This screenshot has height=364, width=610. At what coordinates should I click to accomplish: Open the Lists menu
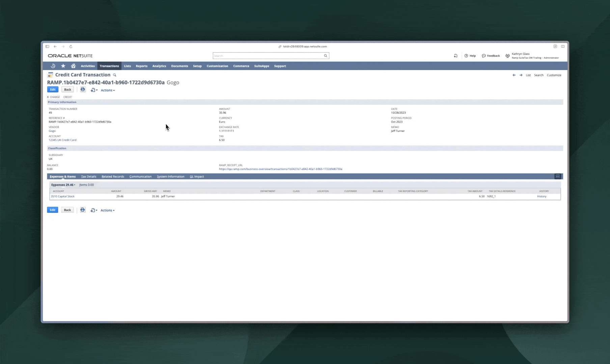(127, 66)
